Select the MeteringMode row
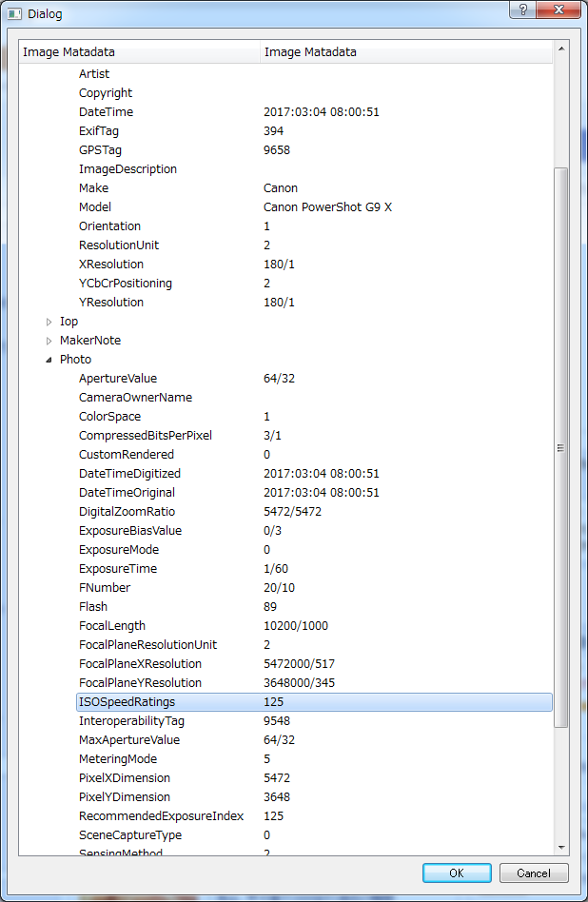This screenshot has height=902, width=588. (x=314, y=758)
